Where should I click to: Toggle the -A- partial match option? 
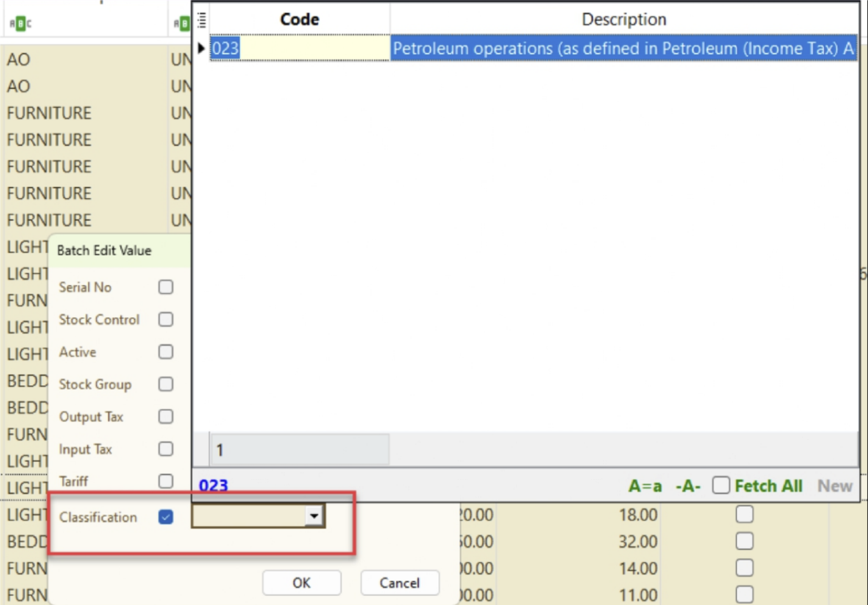point(688,486)
